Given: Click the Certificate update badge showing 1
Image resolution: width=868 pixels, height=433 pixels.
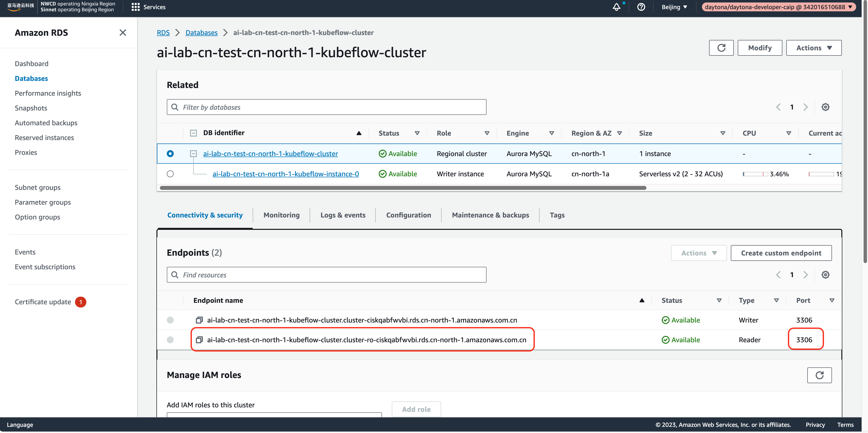Looking at the screenshot, I should [x=80, y=302].
